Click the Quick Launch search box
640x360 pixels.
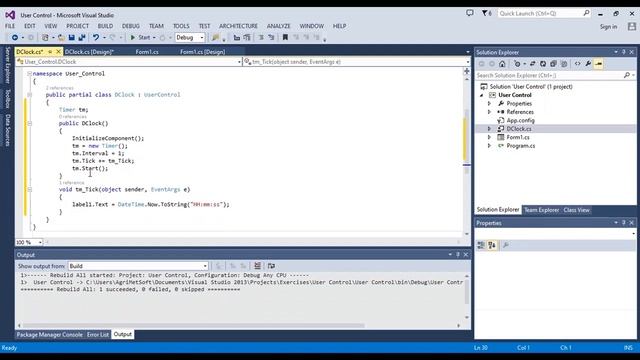click(x=544, y=13)
